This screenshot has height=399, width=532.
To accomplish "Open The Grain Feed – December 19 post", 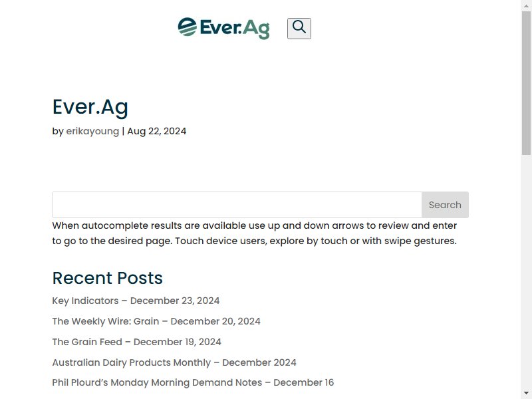I will click(137, 342).
